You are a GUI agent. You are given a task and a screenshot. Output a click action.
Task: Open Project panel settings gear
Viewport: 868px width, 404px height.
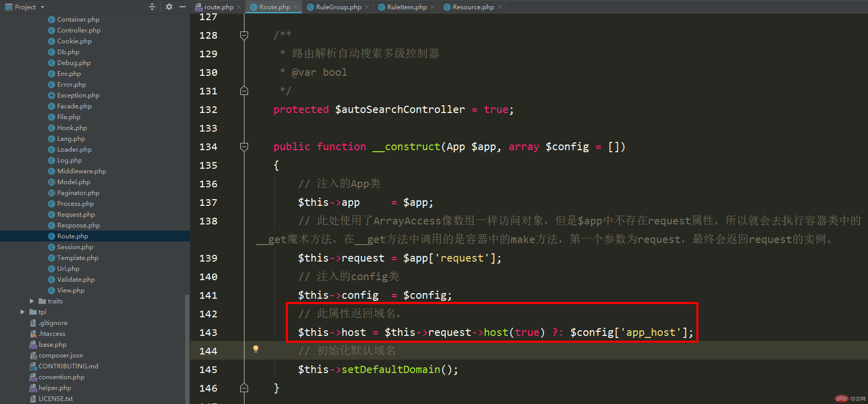click(x=169, y=7)
